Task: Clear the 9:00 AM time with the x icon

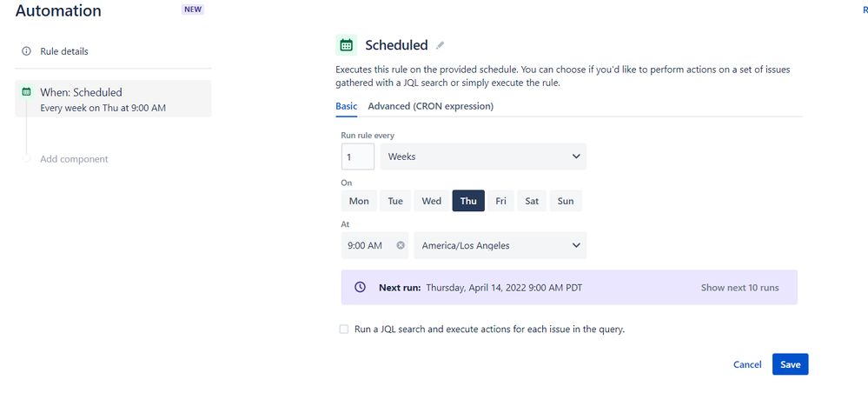Action: [401, 245]
